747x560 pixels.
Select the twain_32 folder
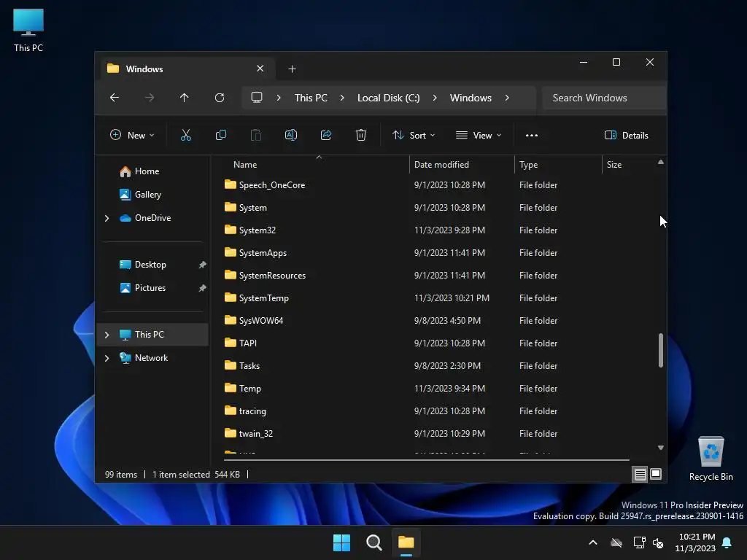(x=256, y=434)
